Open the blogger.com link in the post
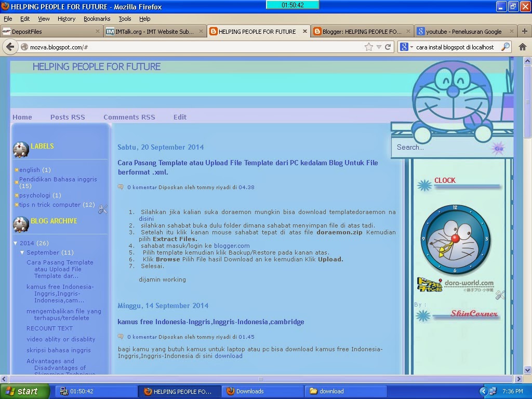This screenshot has height=399, width=532. (x=232, y=245)
